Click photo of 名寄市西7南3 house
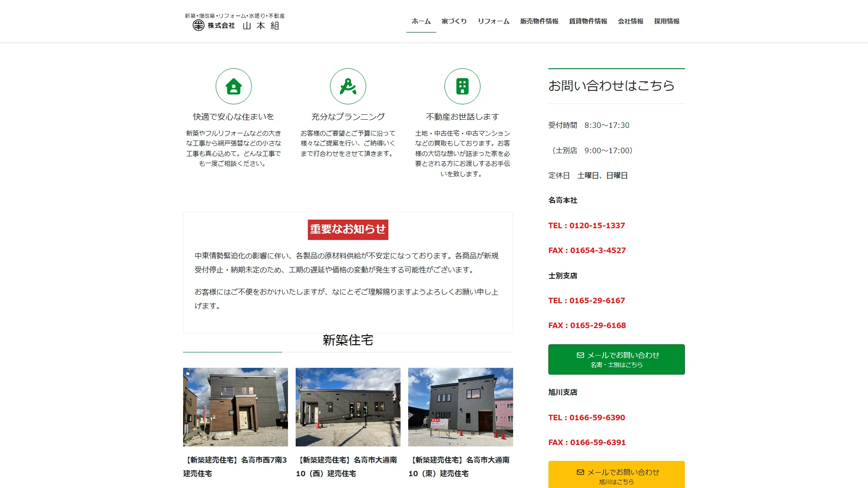Image resolution: width=868 pixels, height=488 pixels. pyautogui.click(x=236, y=407)
